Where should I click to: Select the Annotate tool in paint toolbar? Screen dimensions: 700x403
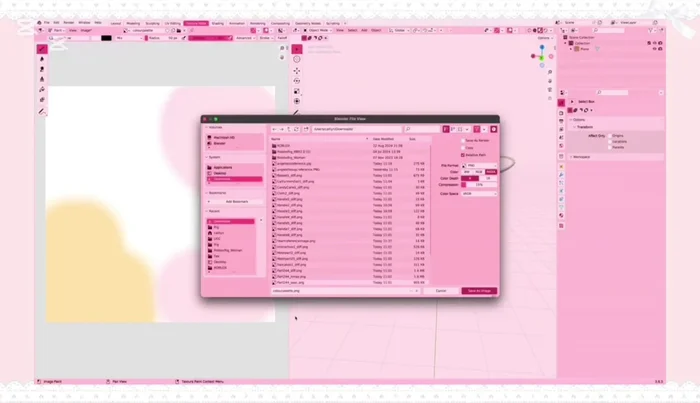42,112
